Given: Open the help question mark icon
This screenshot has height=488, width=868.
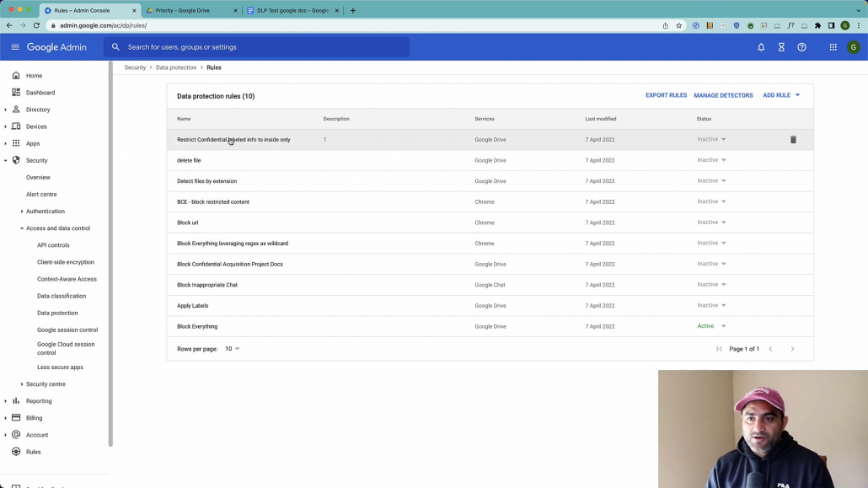Looking at the screenshot, I should (801, 47).
